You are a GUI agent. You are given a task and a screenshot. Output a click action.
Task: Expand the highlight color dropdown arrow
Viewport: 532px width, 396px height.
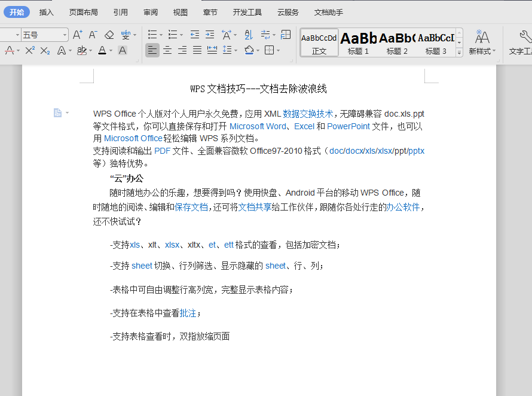click(x=90, y=51)
